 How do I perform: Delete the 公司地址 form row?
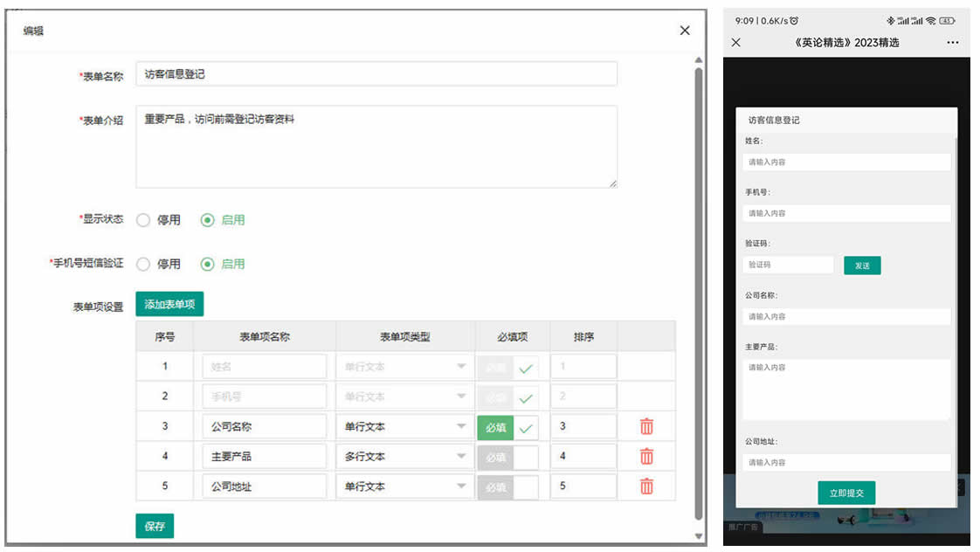646,486
